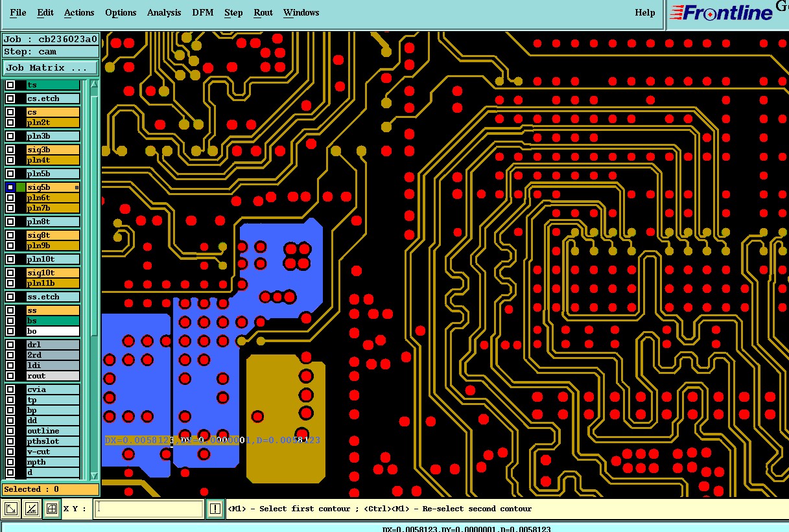Click the zoom area diagonal-arrow icon
The width and height of the screenshot is (789, 532).
tap(12, 509)
